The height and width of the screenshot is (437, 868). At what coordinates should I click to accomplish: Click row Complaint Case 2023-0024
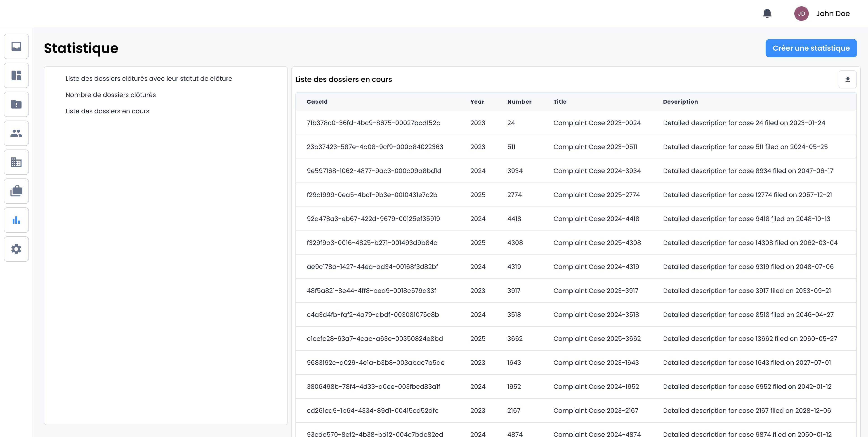(x=597, y=123)
